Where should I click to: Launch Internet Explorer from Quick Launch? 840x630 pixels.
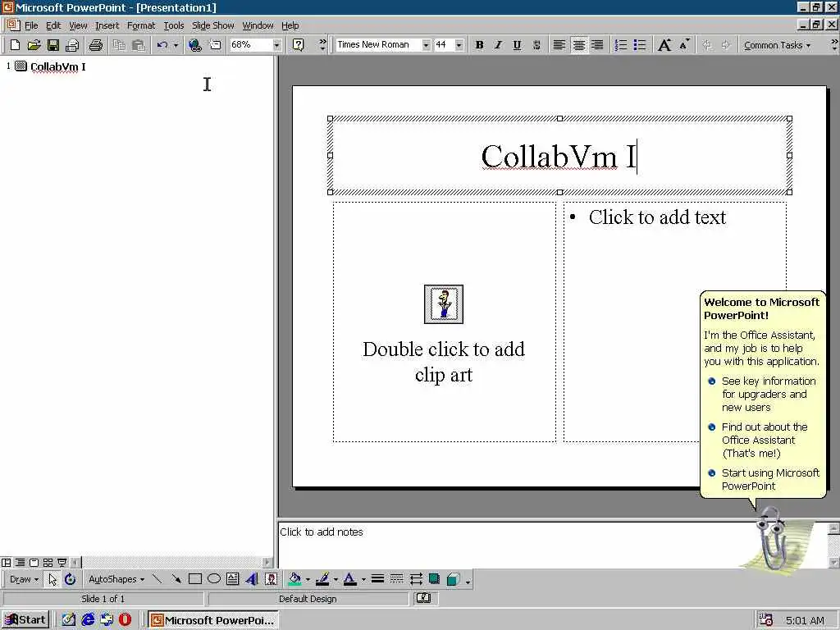click(x=88, y=620)
